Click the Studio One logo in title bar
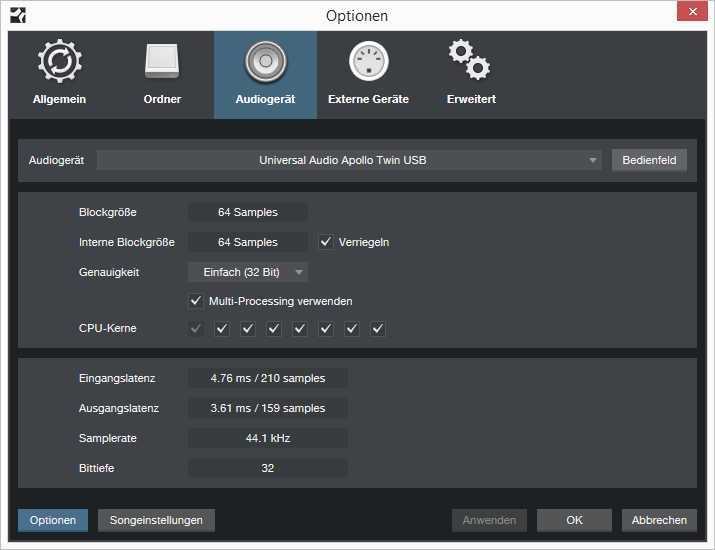715x550 pixels. click(18, 15)
